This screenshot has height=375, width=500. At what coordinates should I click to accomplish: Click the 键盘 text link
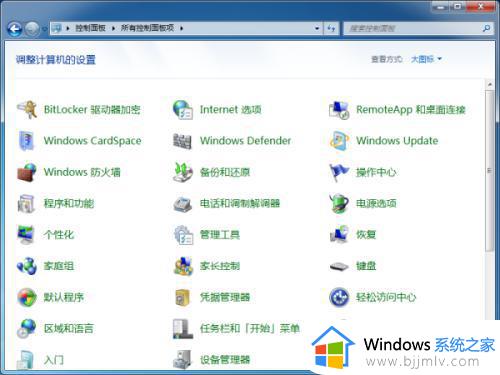(x=366, y=266)
